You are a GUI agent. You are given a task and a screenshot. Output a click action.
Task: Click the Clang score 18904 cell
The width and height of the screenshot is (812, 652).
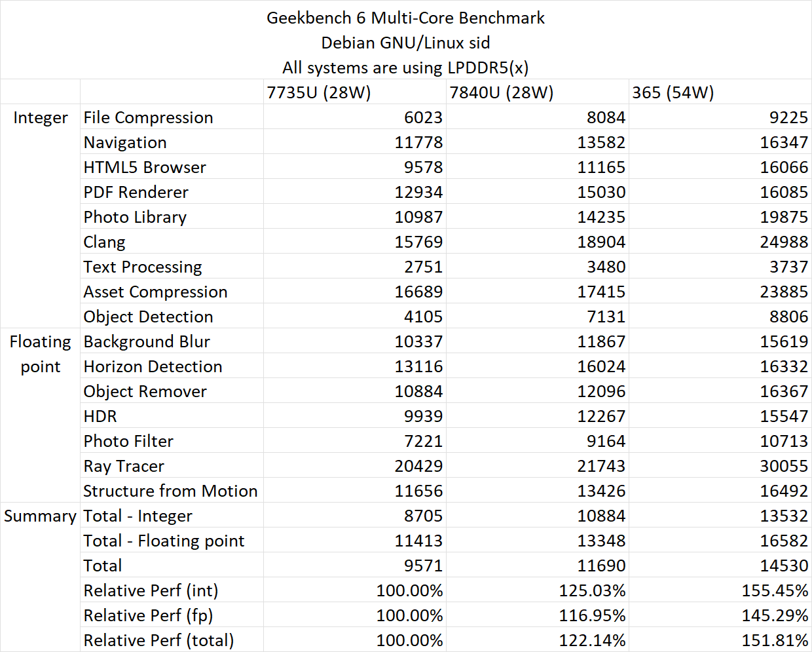(x=601, y=242)
